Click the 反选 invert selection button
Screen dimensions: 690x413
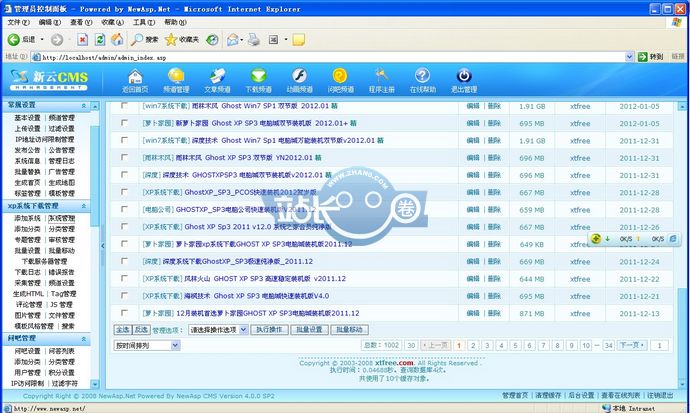click(x=141, y=329)
